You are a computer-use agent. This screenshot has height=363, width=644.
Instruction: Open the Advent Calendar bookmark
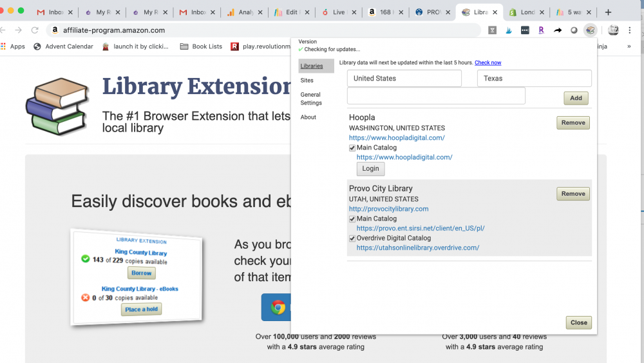64,46
